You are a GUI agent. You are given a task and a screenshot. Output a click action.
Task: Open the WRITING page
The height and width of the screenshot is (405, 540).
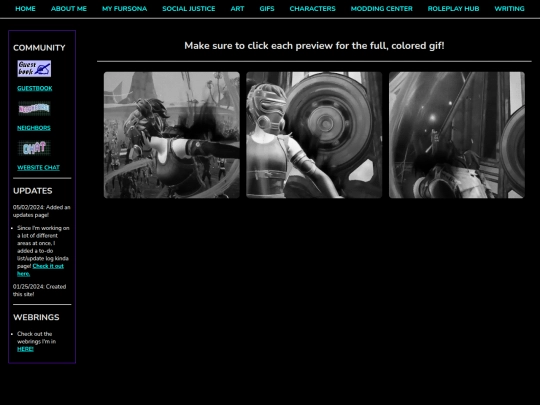509,9
